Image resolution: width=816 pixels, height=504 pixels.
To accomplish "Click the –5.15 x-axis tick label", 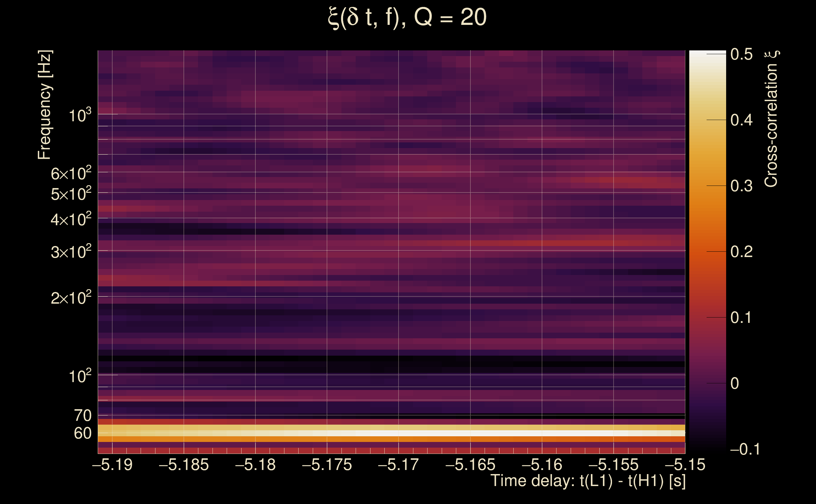I will (685, 465).
